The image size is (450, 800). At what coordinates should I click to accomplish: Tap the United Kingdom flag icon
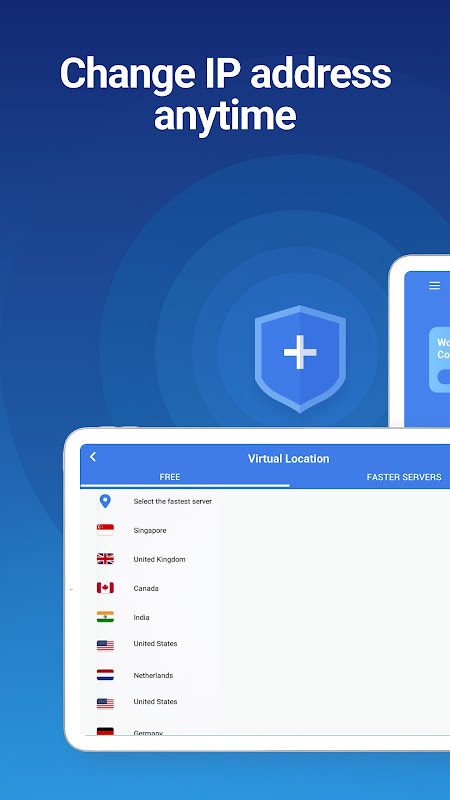105,559
